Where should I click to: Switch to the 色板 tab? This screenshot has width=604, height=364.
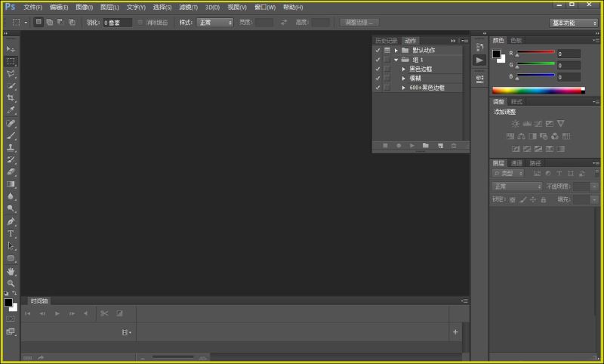516,41
